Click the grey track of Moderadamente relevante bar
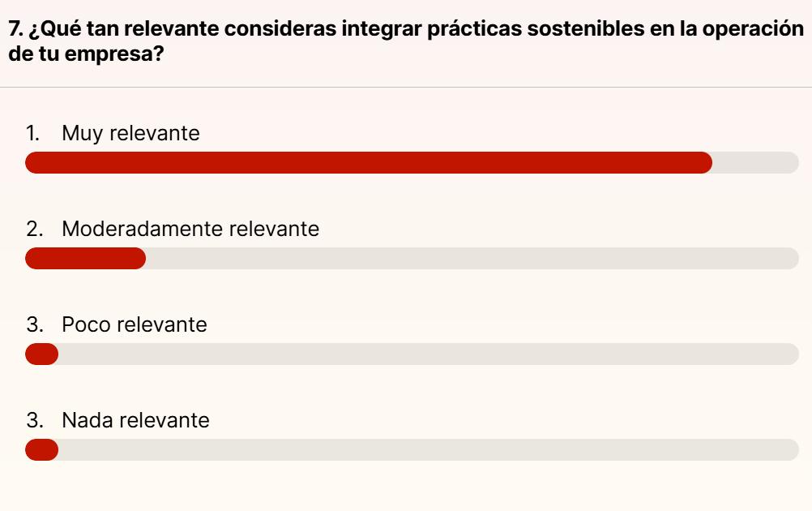Image resolution: width=812 pixels, height=511 pixels. tap(472, 258)
